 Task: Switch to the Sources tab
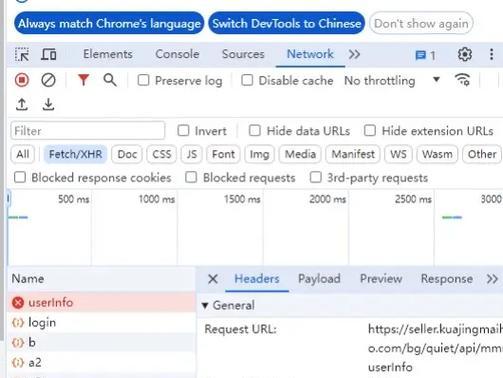point(243,54)
